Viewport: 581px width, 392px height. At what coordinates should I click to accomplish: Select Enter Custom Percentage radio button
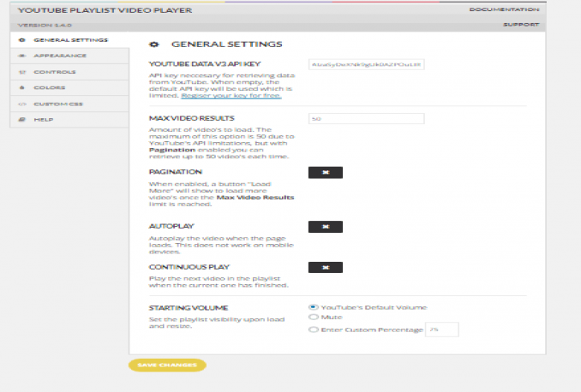click(x=313, y=330)
